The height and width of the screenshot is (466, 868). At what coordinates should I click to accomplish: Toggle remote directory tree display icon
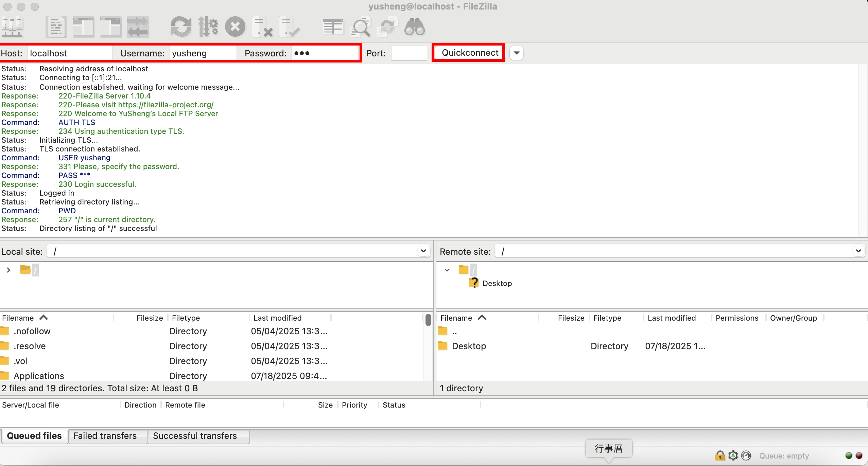click(110, 27)
